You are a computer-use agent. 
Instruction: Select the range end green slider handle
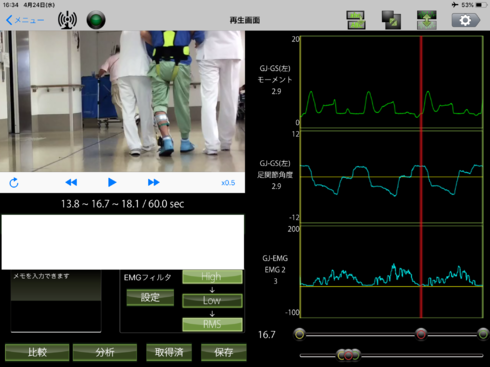pyautogui.click(x=483, y=334)
